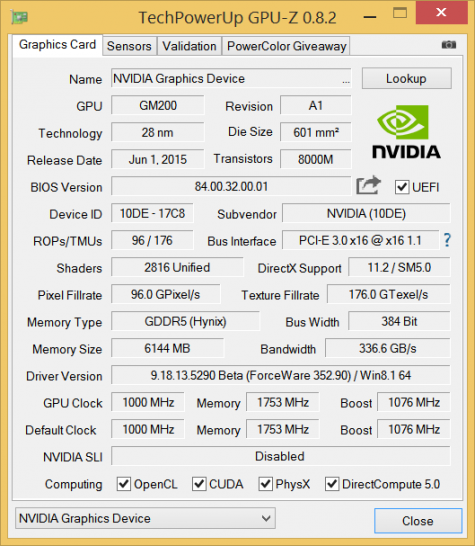This screenshot has width=475, height=546.
Task: Toggle the CUDA checkbox
Action: point(199,484)
